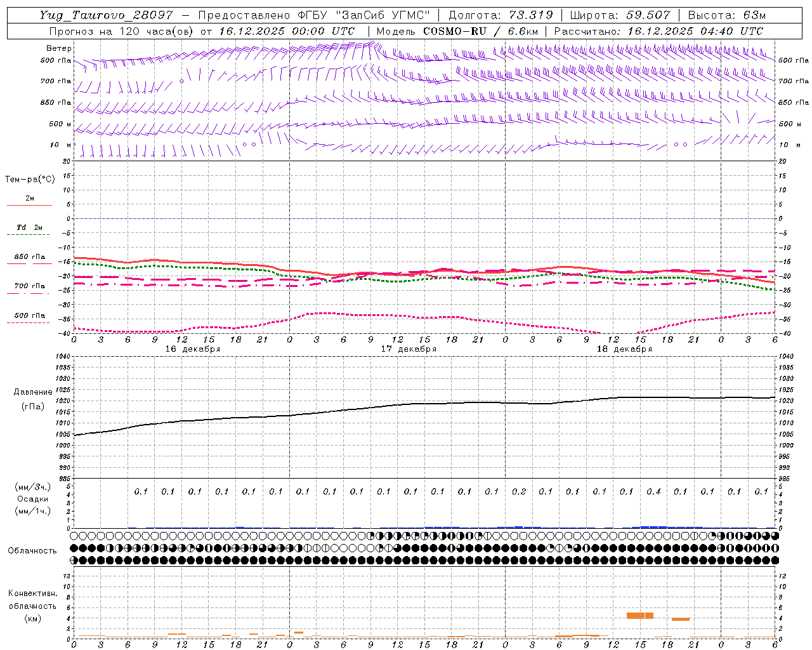812x650 pixels.
Task: Click the '16 декабря' date label
Action: click(193, 349)
